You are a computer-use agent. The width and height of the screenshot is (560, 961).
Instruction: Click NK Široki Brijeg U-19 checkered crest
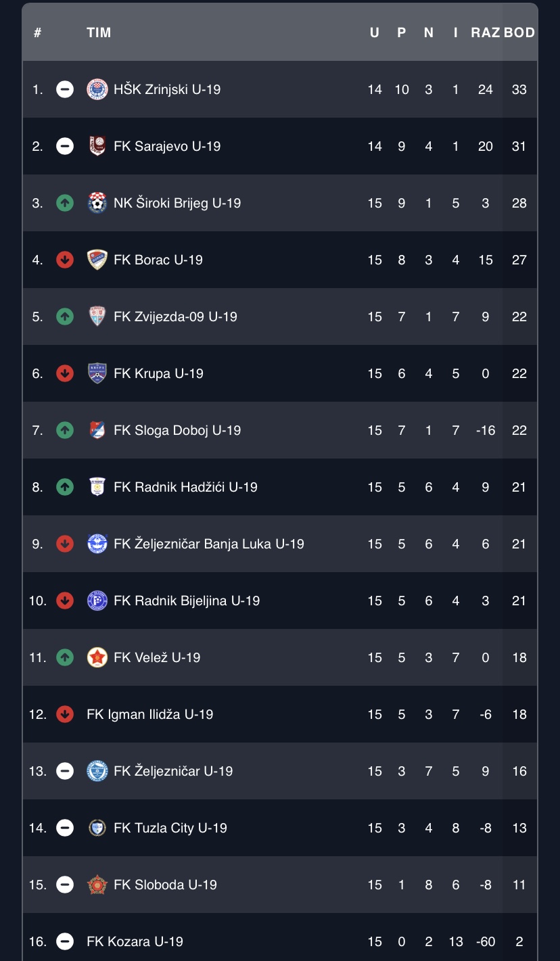(x=97, y=203)
